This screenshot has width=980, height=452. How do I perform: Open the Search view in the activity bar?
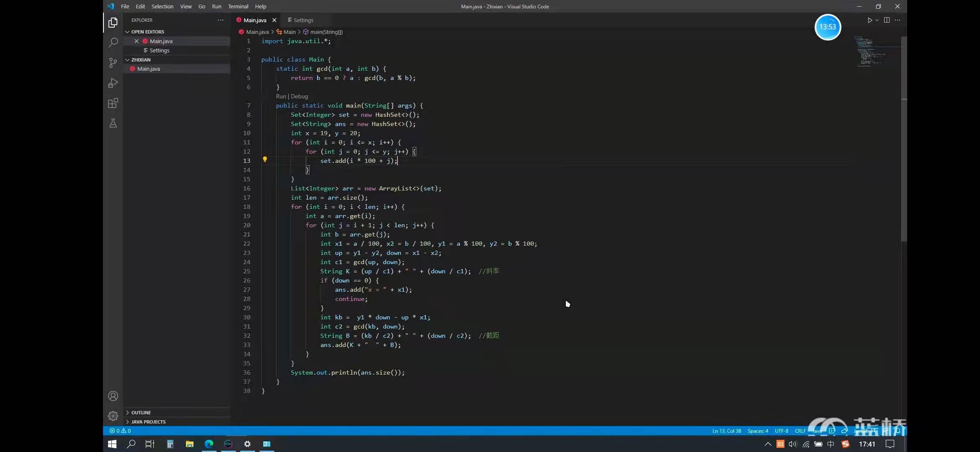click(x=113, y=42)
